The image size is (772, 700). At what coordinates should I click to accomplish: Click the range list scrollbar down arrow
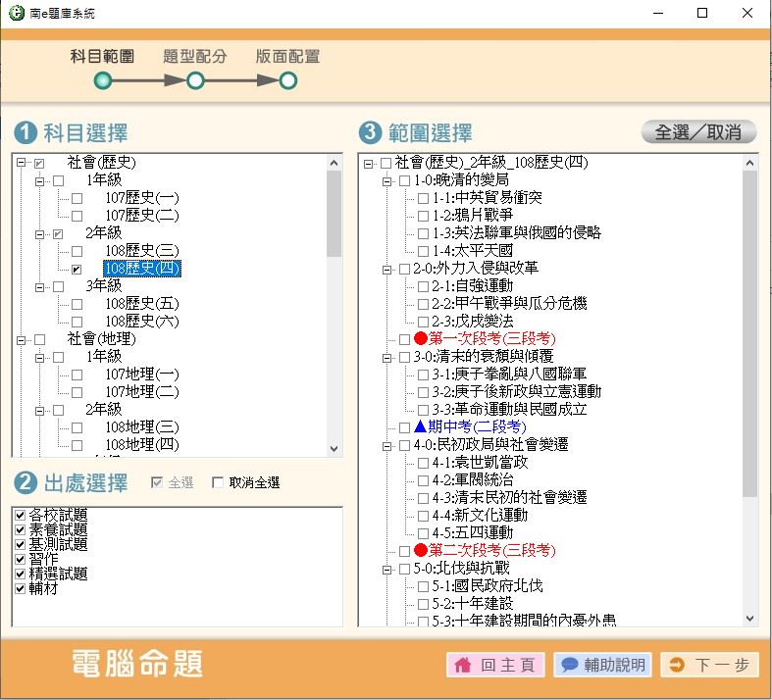pos(750,619)
